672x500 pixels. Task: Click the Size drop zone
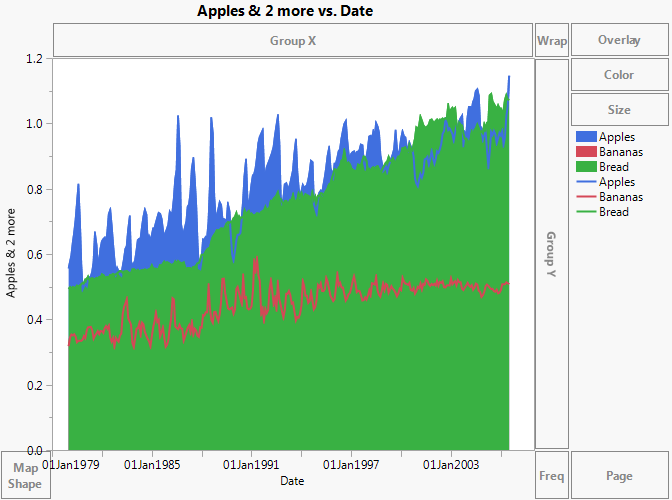(619, 109)
